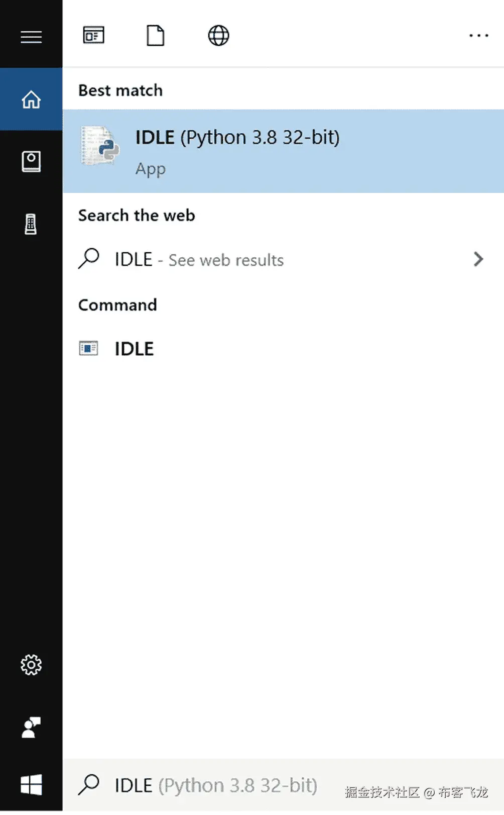
Task: Select the Best match section header
Action: (120, 90)
